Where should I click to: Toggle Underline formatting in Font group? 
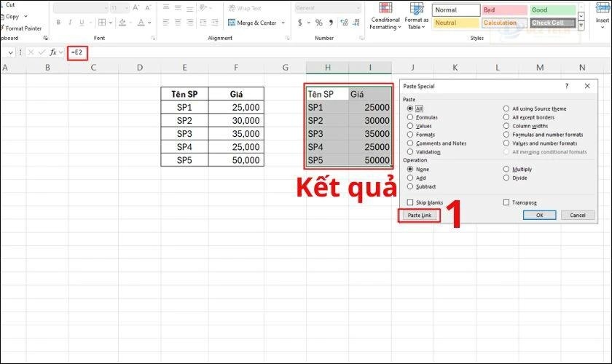point(82,23)
